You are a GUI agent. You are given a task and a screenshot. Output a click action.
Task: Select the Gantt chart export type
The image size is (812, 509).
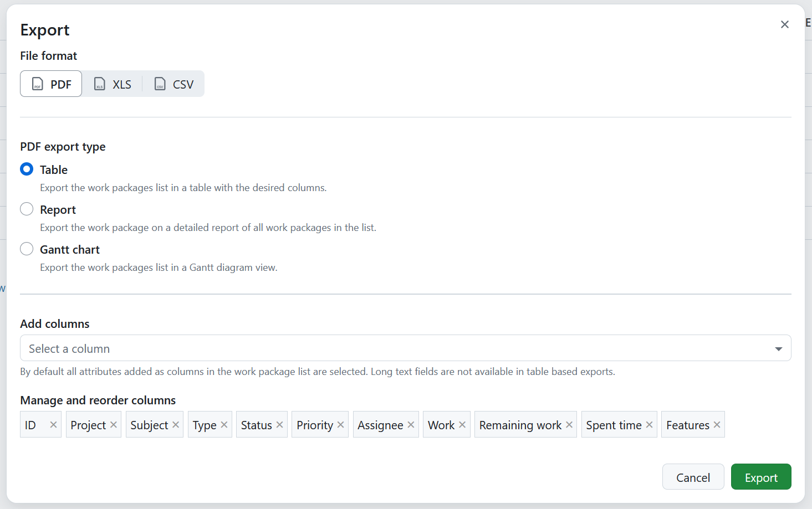click(27, 249)
